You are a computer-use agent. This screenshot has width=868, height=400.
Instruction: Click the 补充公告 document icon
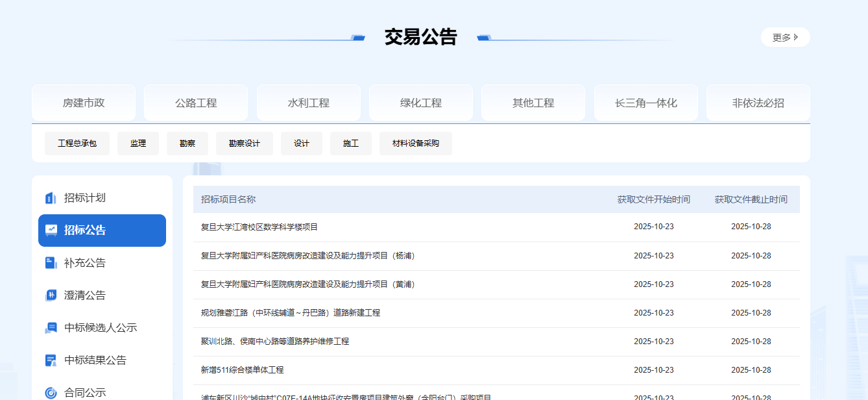tap(51, 263)
